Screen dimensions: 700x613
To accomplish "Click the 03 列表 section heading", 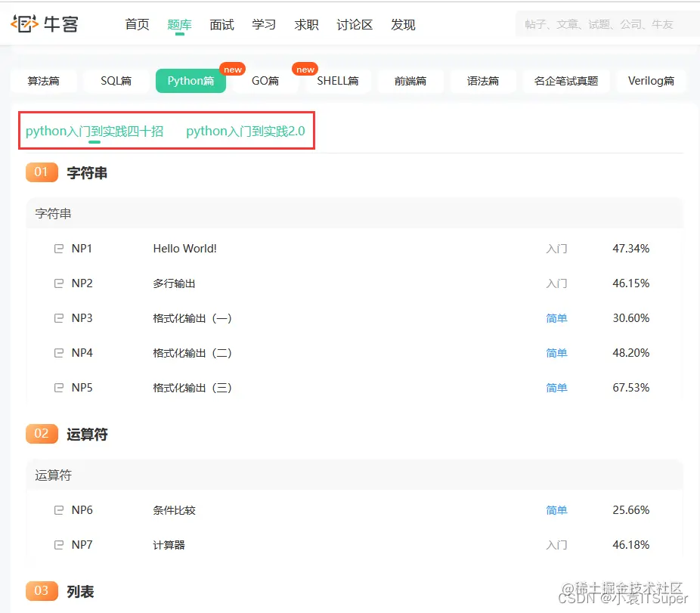I will point(60,591).
